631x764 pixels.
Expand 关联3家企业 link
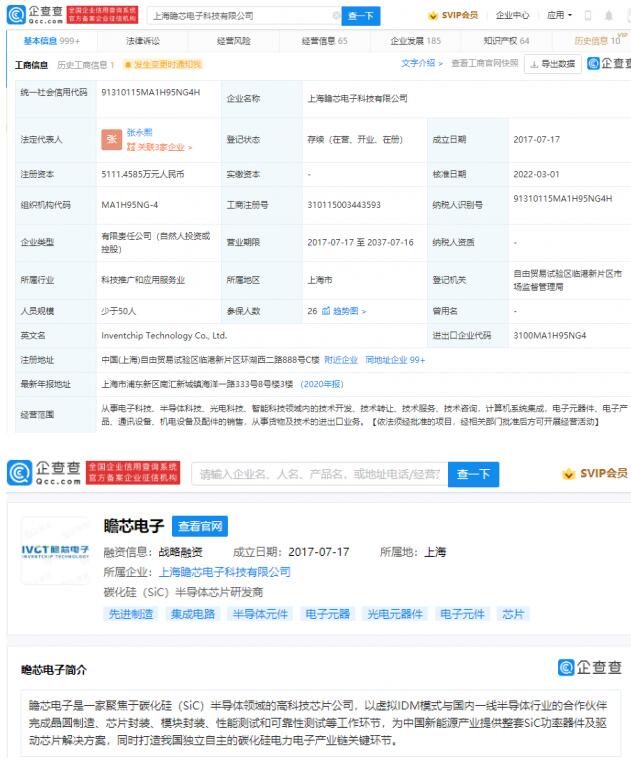[159, 147]
